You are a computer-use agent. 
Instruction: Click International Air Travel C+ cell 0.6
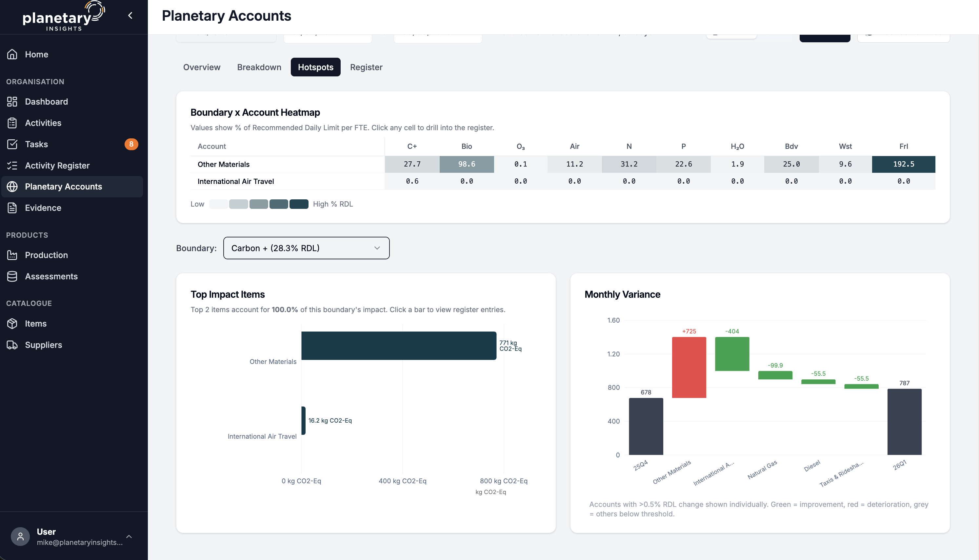412,181
